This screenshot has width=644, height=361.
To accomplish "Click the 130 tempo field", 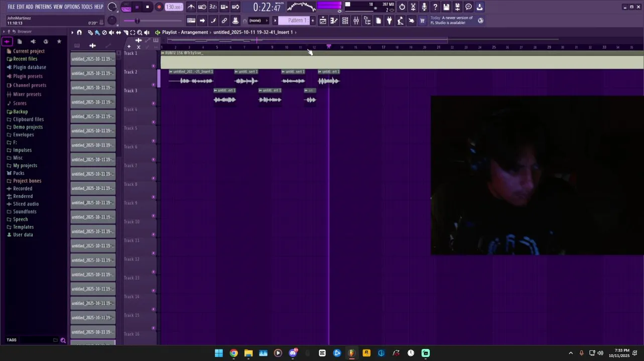I will pos(174,7).
